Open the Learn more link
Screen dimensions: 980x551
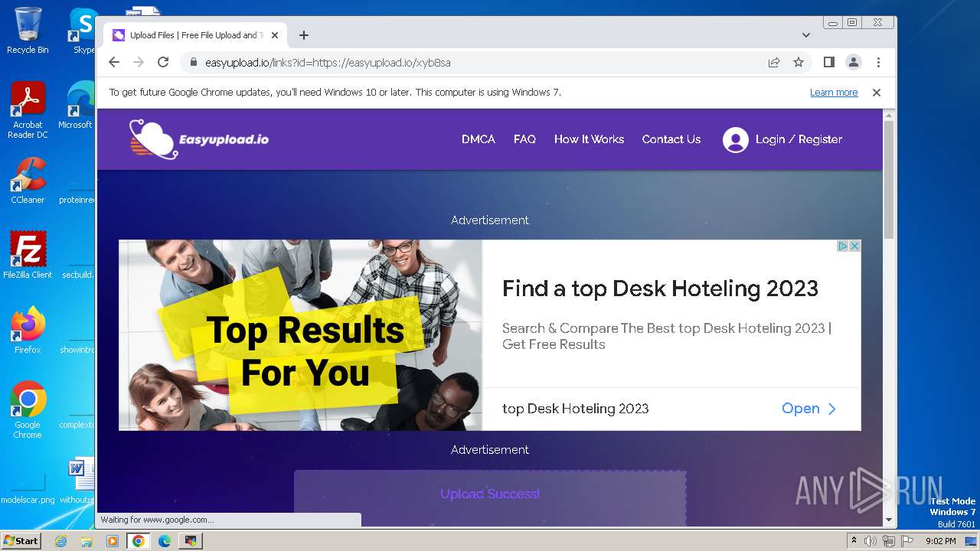point(834,93)
